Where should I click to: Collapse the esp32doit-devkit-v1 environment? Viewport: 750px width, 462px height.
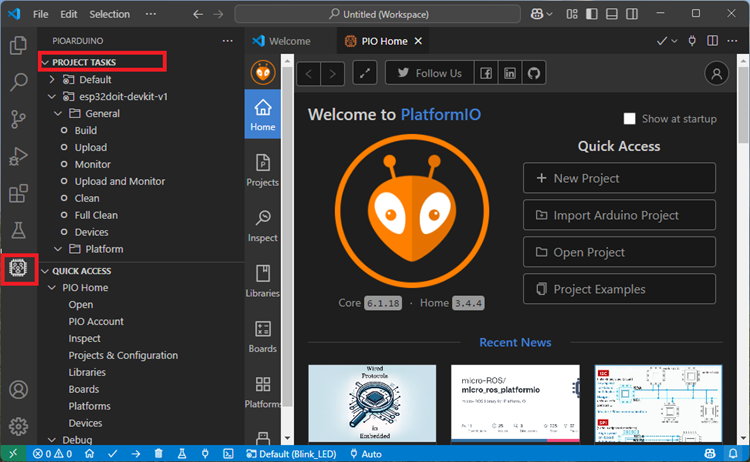pos(52,97)
